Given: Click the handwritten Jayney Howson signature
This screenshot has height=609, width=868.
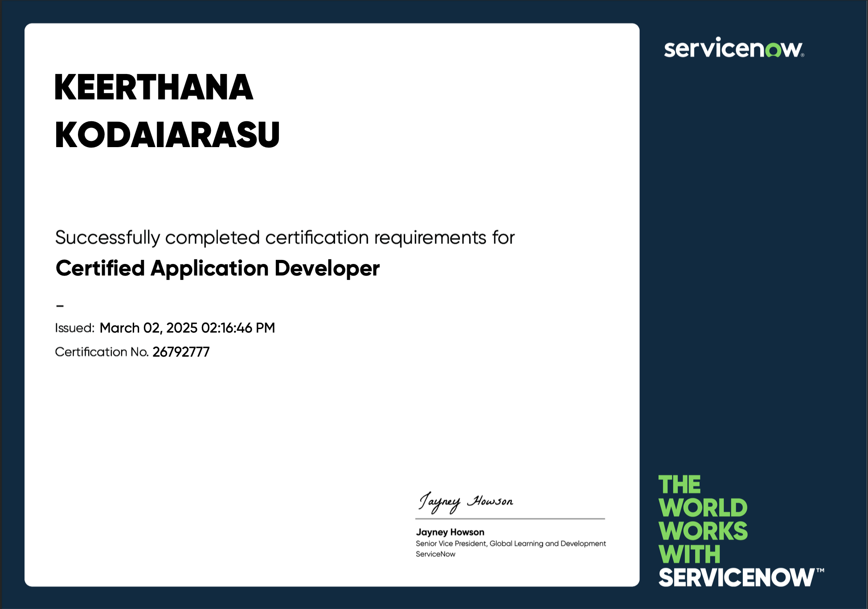Looking at the screenshot, I should pos(466,502).
